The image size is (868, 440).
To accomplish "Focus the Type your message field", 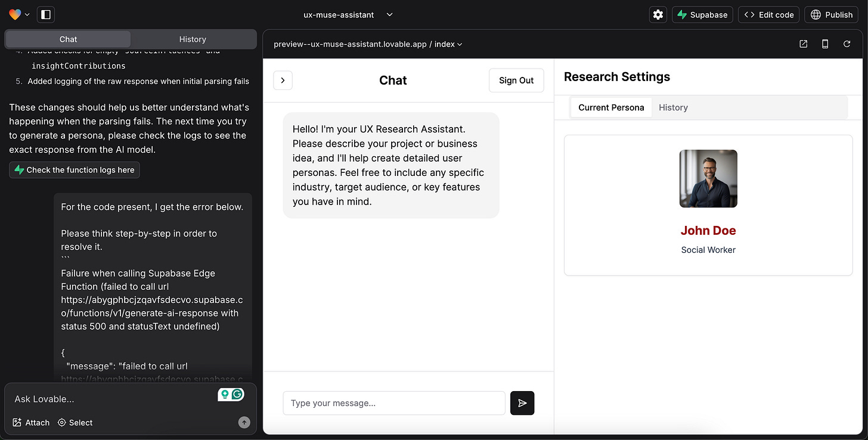I will (x=394, y=403).
